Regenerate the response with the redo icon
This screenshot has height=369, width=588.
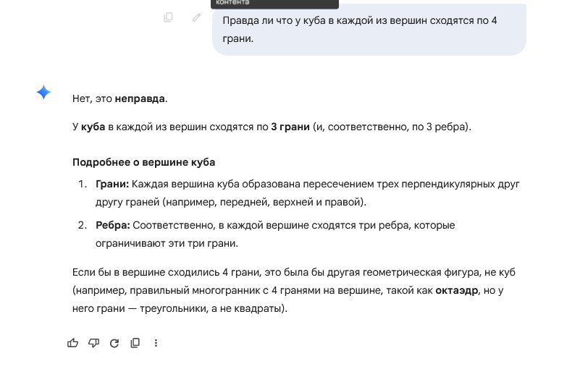tap(114, 343)
